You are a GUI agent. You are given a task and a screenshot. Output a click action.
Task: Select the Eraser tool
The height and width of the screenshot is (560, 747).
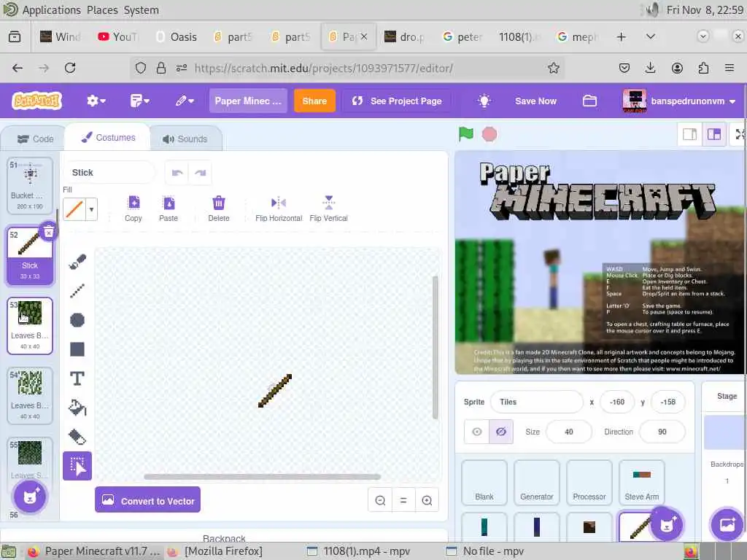pos(77,437)
